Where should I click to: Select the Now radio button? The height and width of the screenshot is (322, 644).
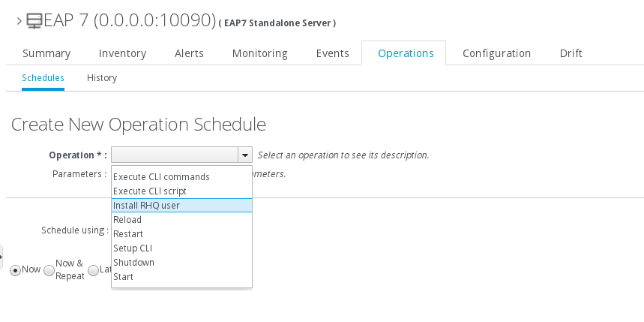15,269
